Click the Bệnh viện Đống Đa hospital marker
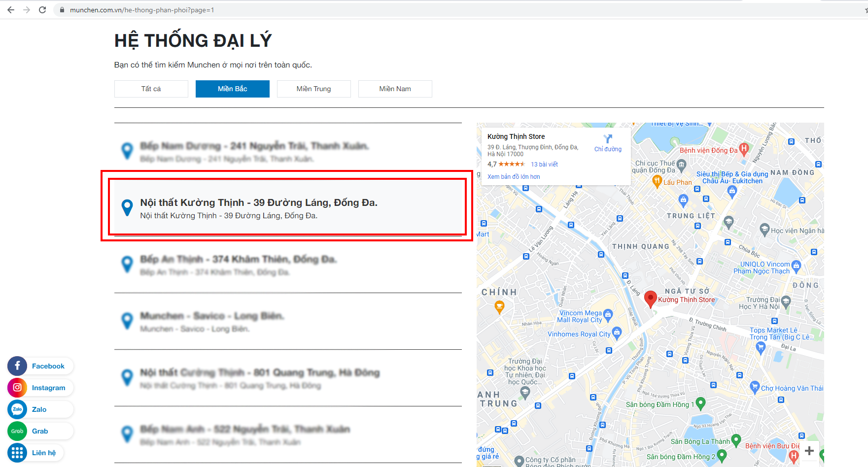 click(x=744, y=149)
